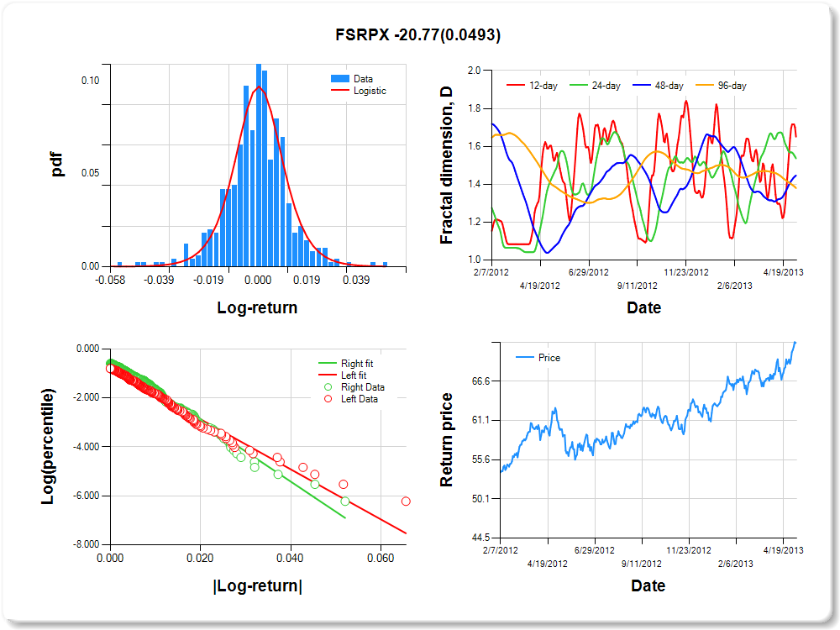Click the Return price axis title
This screenshot has width=840, height=630.
(446, 440)
